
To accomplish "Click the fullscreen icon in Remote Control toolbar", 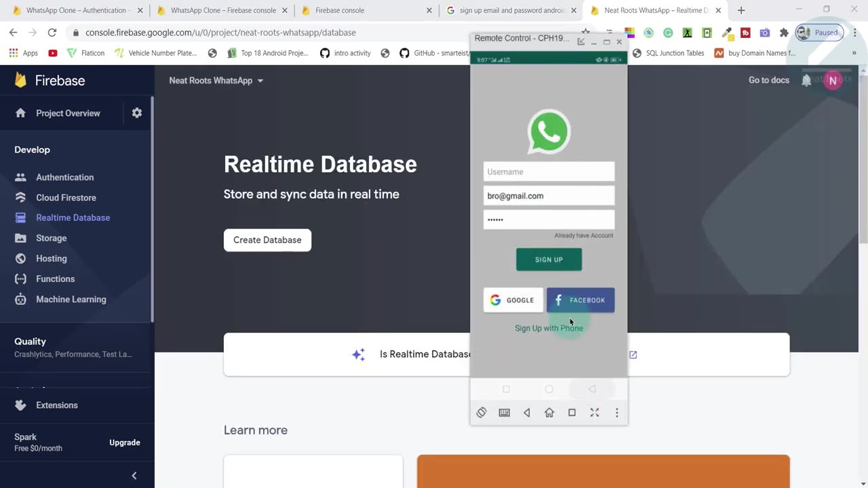I will [595, 413].
